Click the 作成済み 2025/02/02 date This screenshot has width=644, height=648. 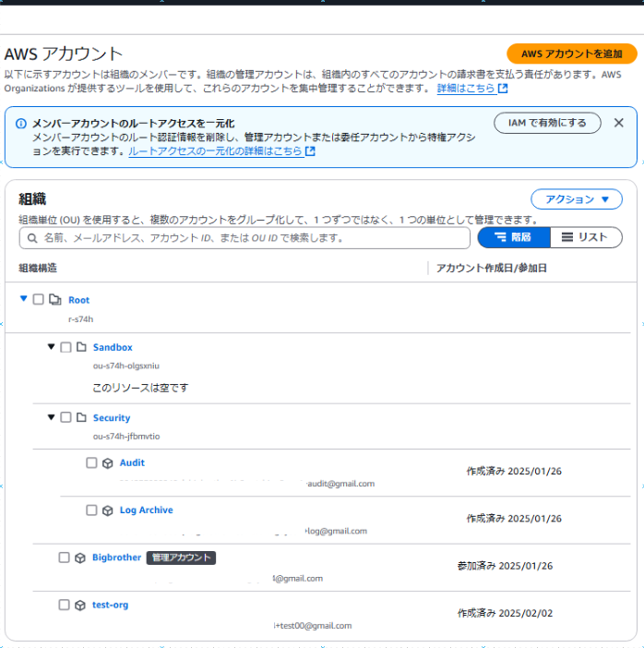tap(505, 613)
